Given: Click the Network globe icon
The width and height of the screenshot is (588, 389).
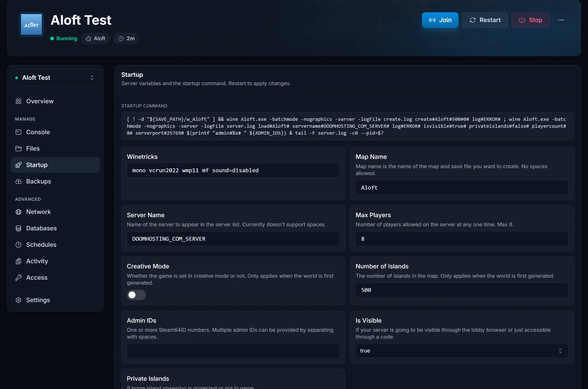Looking at the screenshot, I should [18, 212].
